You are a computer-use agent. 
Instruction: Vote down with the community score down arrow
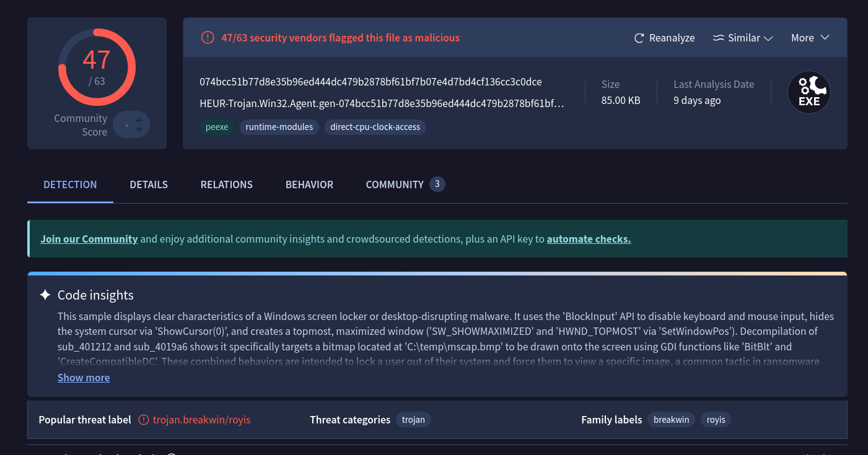tap(139, 130)
